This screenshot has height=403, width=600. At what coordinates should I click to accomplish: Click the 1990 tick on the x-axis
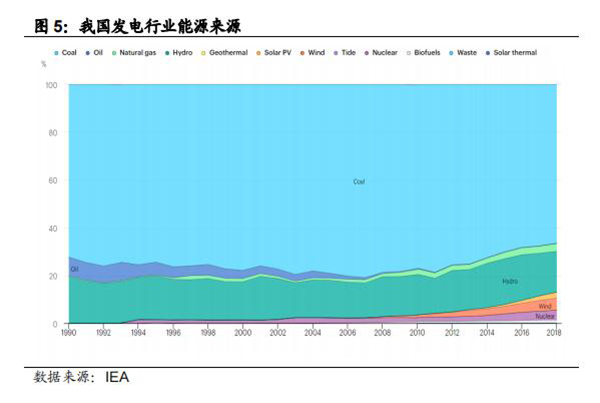[x=69, y=333]
